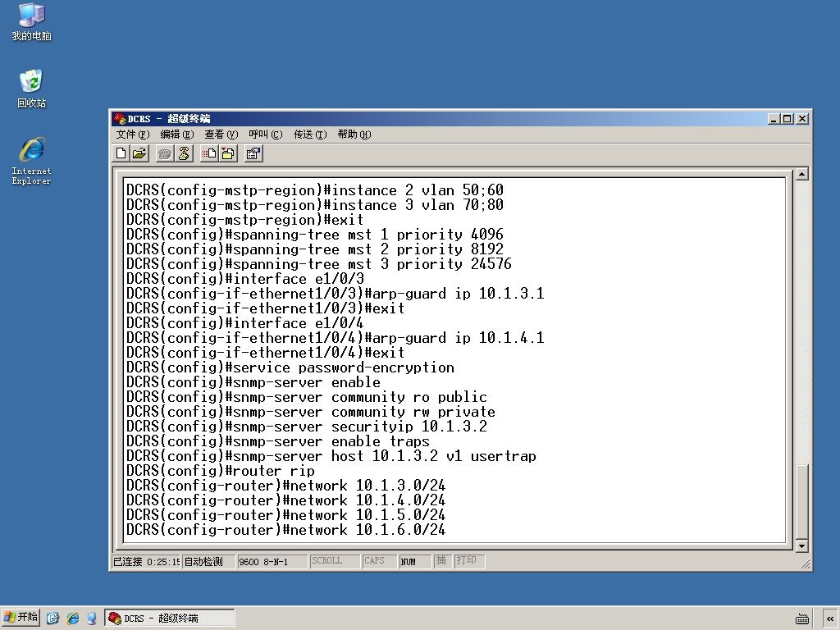Click the 'network 10.1.6.0/24' line

(286, 530)
